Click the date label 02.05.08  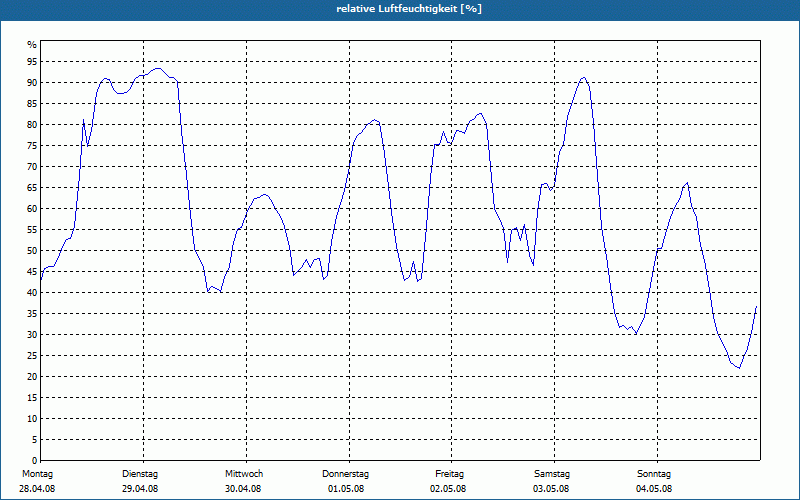click(448, 489)
